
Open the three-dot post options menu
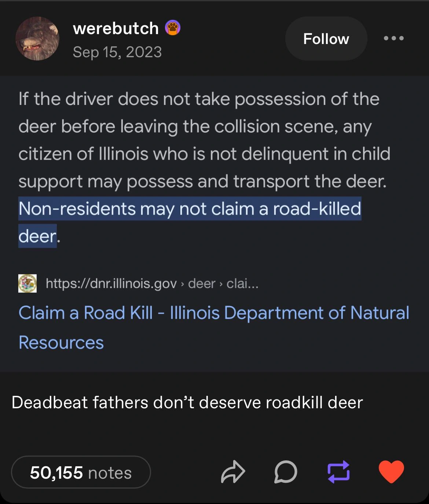click(x=394, y=38)
